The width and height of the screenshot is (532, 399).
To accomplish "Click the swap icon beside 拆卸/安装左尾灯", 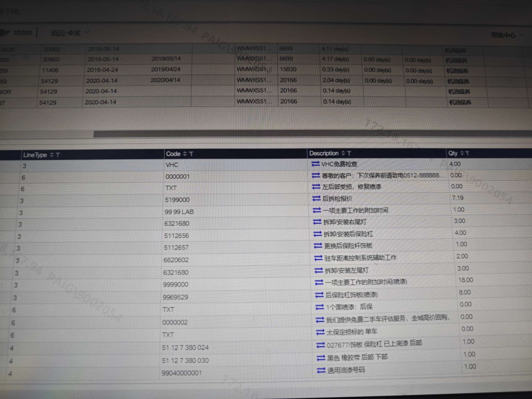I will pyautogui.click(x=319, y=271).
